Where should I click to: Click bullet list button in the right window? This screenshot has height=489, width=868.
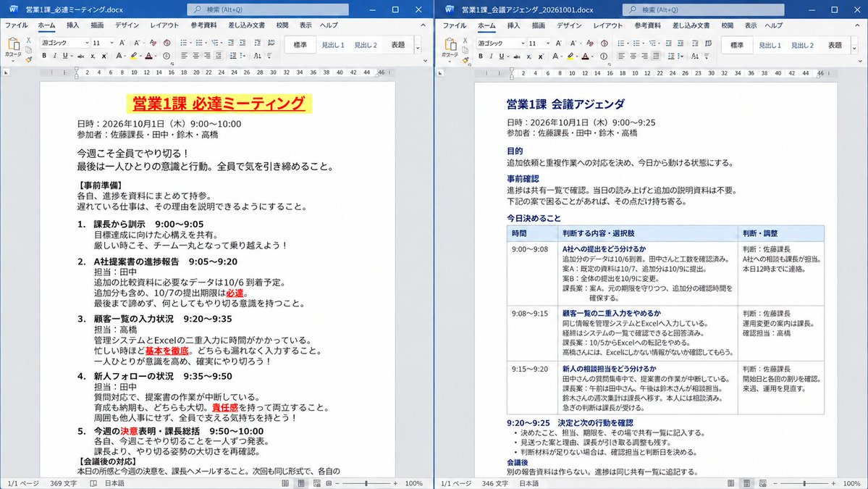point(621,43)
